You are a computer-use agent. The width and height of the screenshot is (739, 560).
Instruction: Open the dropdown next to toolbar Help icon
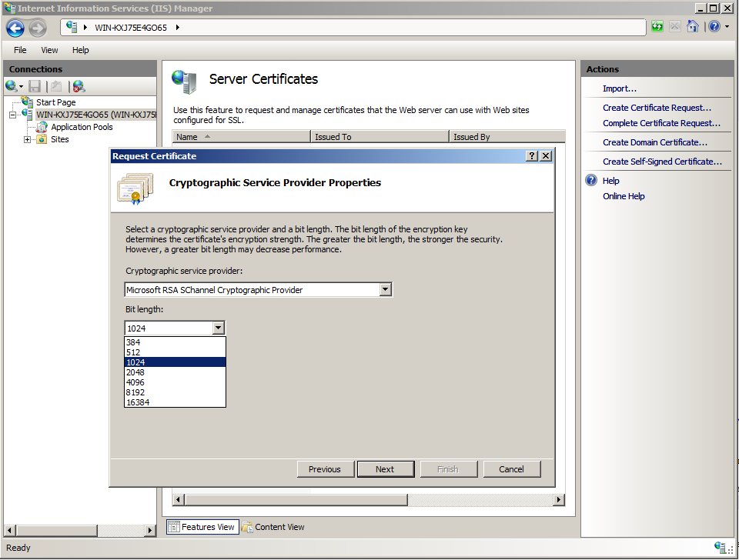727,27
